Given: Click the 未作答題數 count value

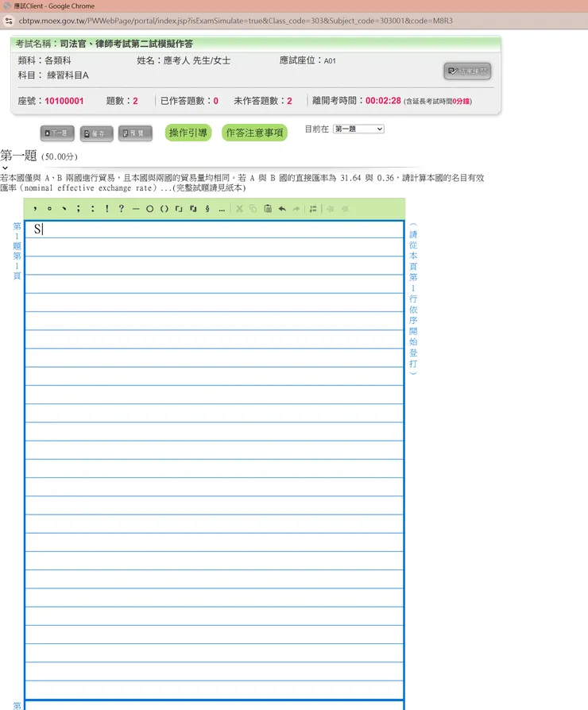Looking at the screenshot, I should (289, 101).
